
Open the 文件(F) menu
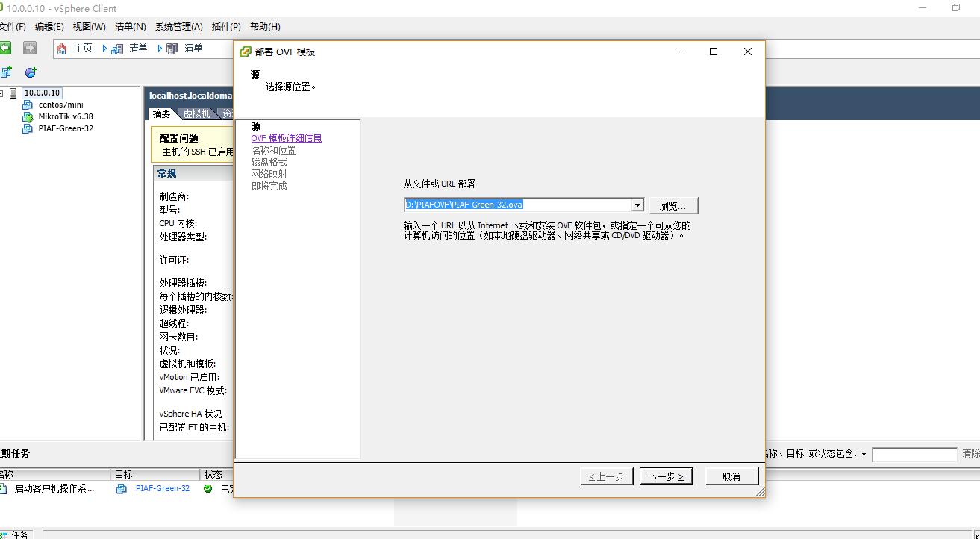tap(13, 27)
